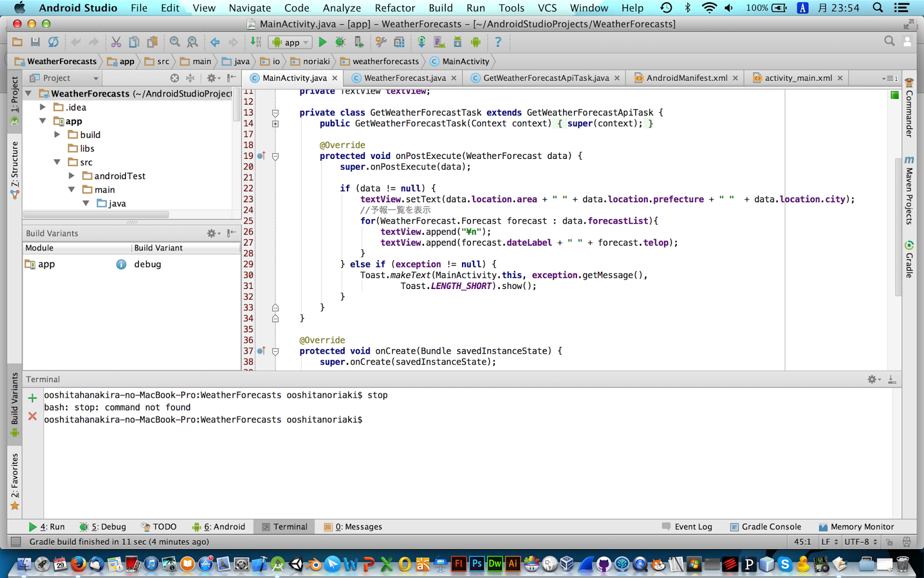Click the Help question mark icon
Image resolution: width=924 pixels, height=578 pixels.
pos(498,42)
